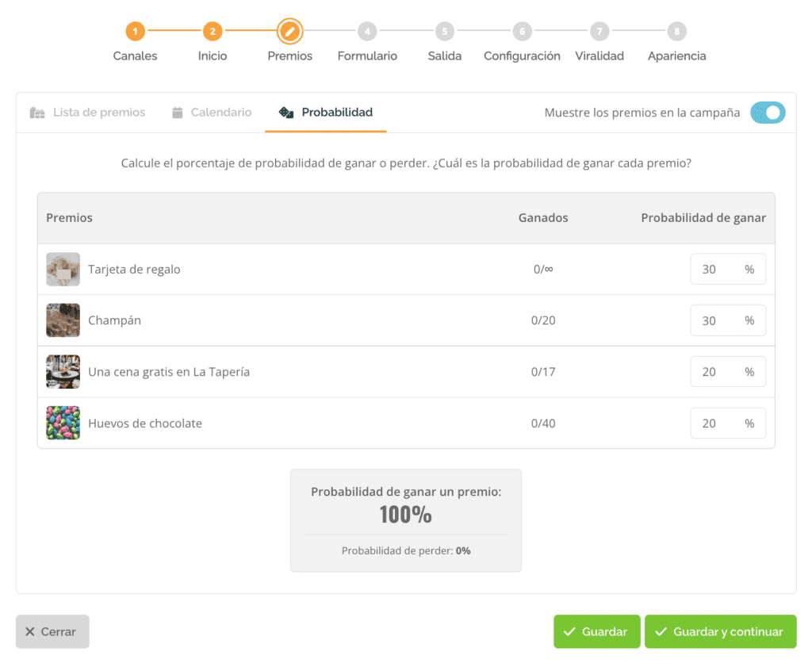
Task: Jump to step 8 Apariencia circle
Action: coord(677,31)
